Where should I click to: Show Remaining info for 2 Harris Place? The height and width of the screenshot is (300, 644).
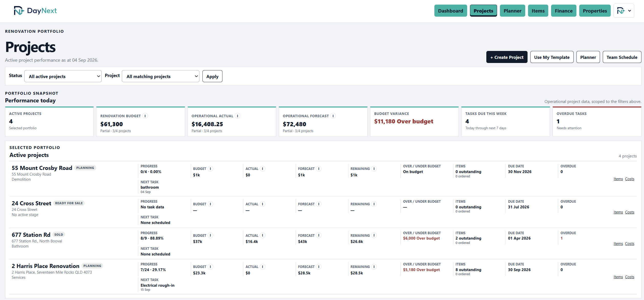coord(374,267)
